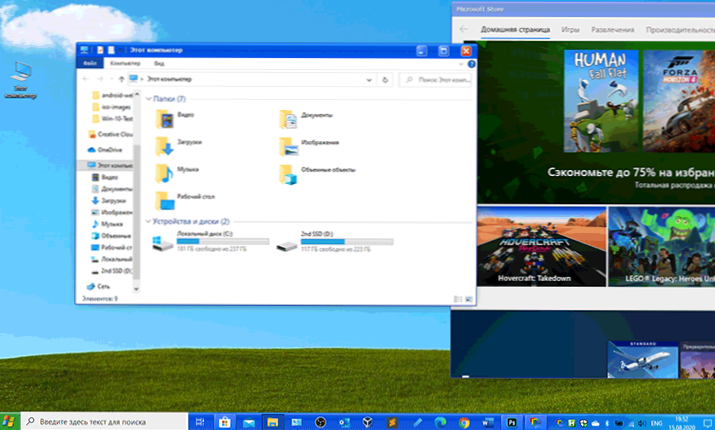Open the Изображения folder
The width and height of the screenshot is (715, 430).
[x=309, y=146]
